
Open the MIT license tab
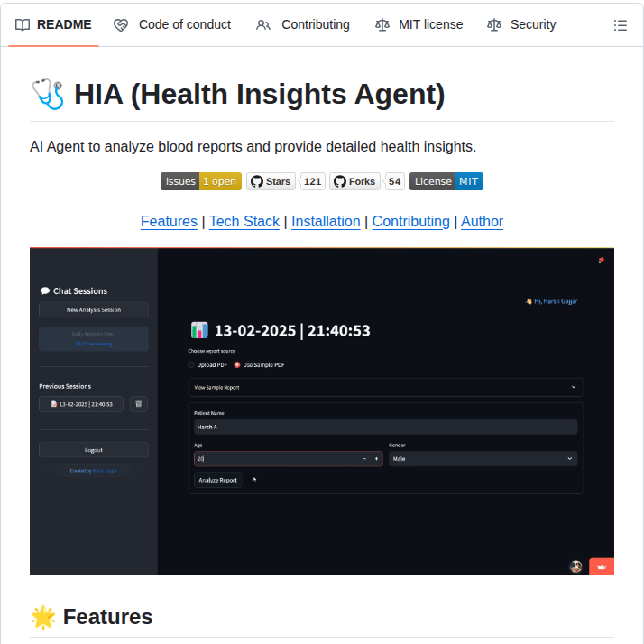(x=419, y=25)
